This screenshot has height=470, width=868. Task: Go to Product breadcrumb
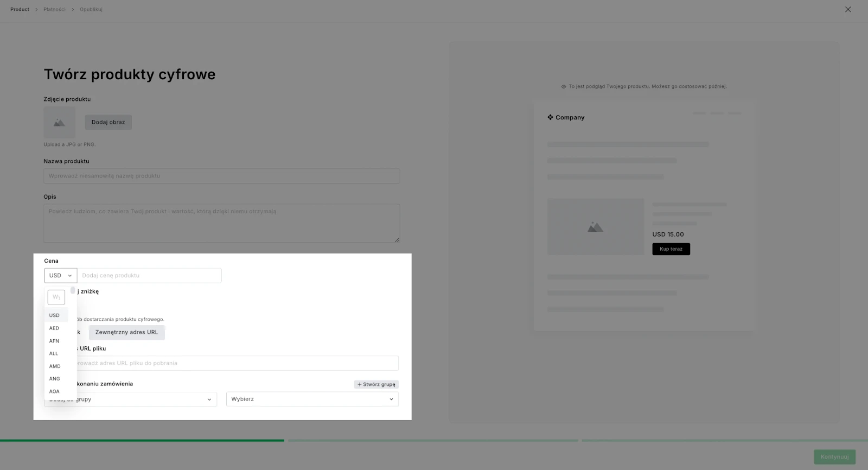point(20,9)
